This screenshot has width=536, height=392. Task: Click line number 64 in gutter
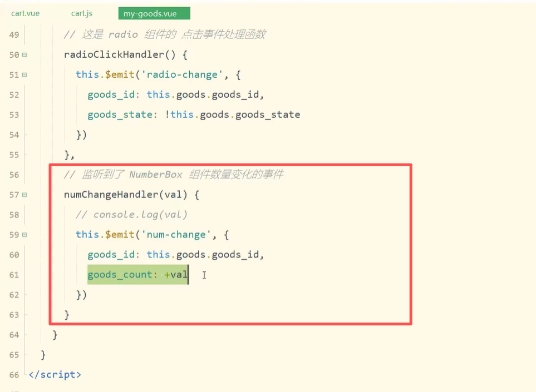(x=14, y=335)
